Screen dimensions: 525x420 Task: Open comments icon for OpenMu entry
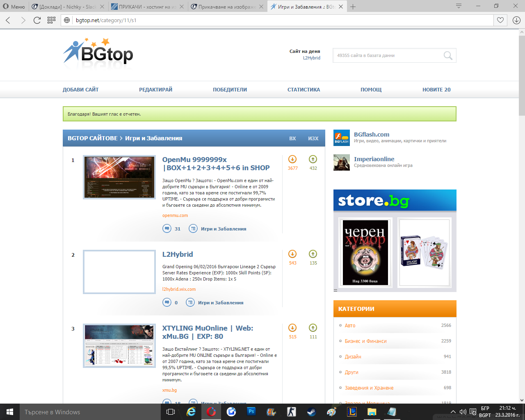167,228
